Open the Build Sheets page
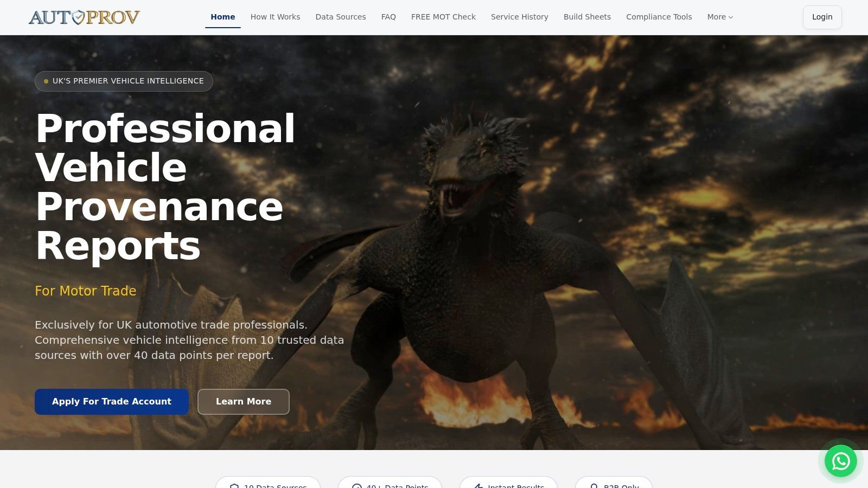868x488 pixels. (587, 17)
